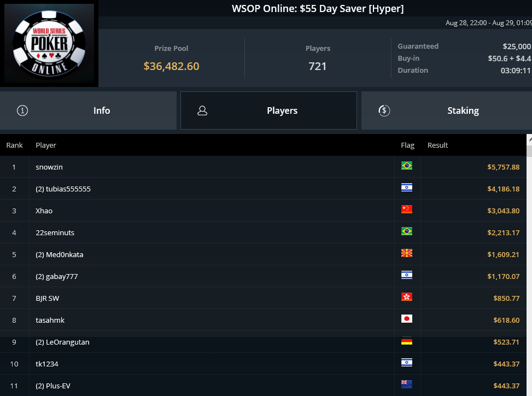Click North Macedonia flag for Med0nkata
This screenshot has height=396, width=532.
[x=406, y=253]
